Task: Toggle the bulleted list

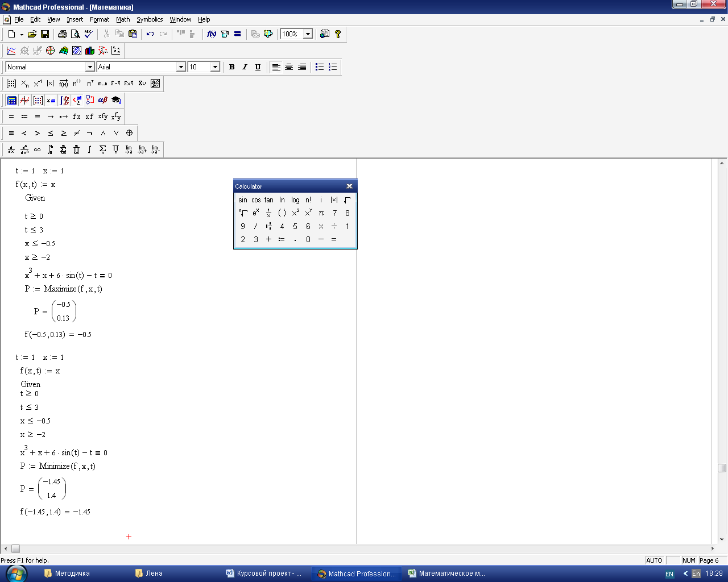Action: click(x=320, y=67)
